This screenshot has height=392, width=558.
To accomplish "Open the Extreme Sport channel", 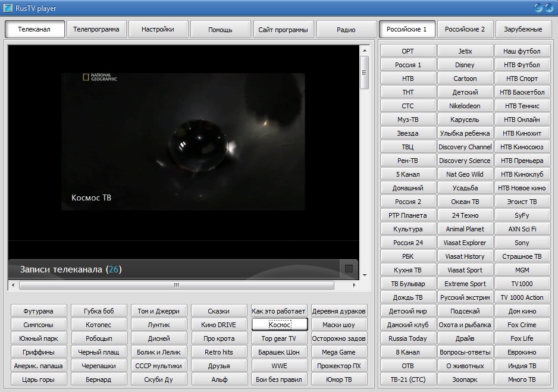I will pyautogui.click(x=465, y=284).
